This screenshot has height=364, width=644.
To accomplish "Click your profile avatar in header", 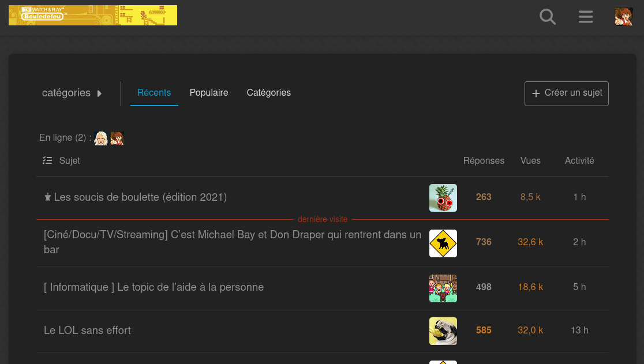I will point(624,17).
